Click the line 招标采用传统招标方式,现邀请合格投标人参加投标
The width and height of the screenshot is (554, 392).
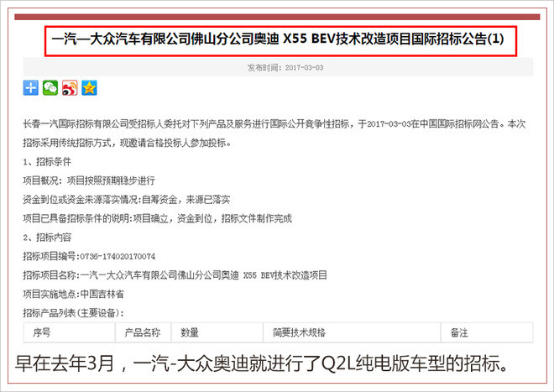[128, 143]
